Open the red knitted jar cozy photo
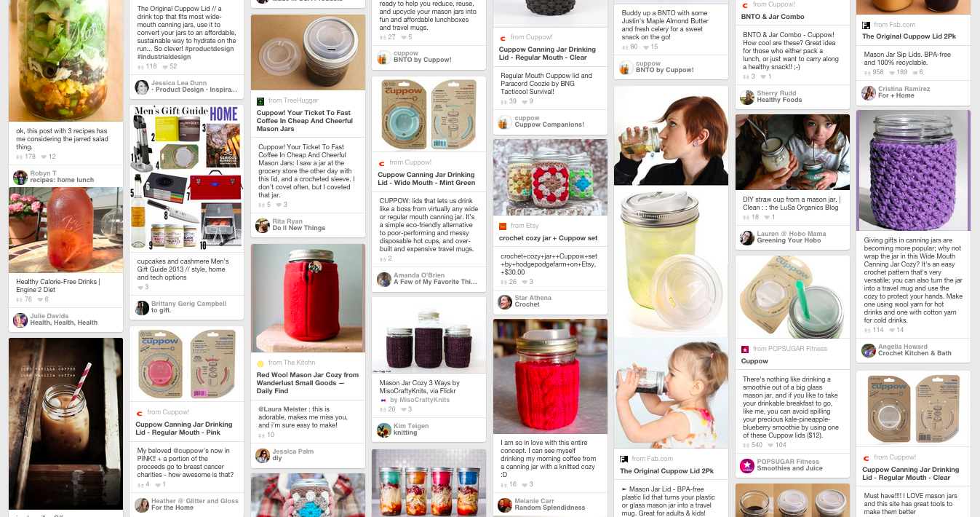Image resolution: width=980 pixels, height=517 pixels. tap(550, 376)
